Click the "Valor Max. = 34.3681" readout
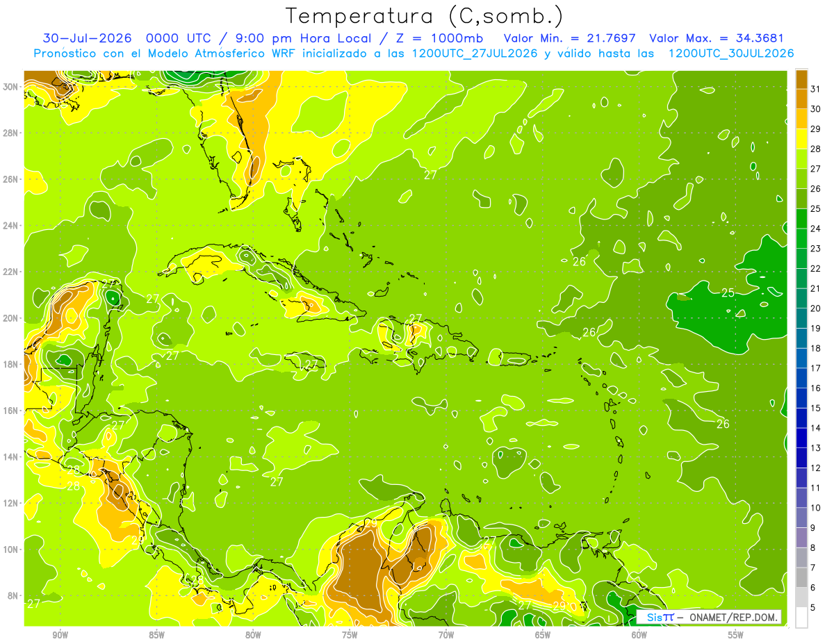Screen dimensions: 834x644 coord(716,38)
